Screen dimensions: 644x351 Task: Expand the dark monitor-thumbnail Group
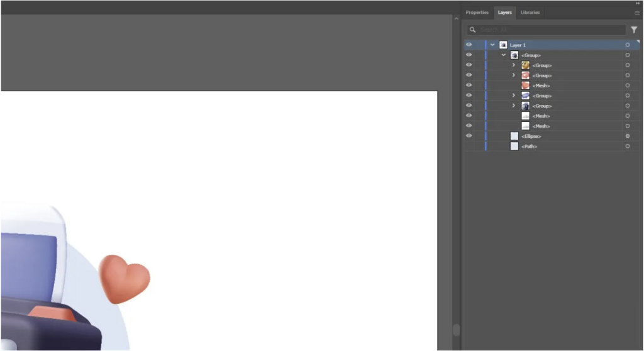click(513, 106)
